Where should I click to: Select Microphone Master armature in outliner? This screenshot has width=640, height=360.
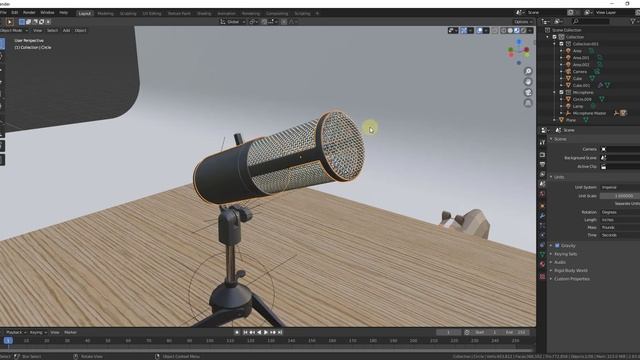pos(589,113)
